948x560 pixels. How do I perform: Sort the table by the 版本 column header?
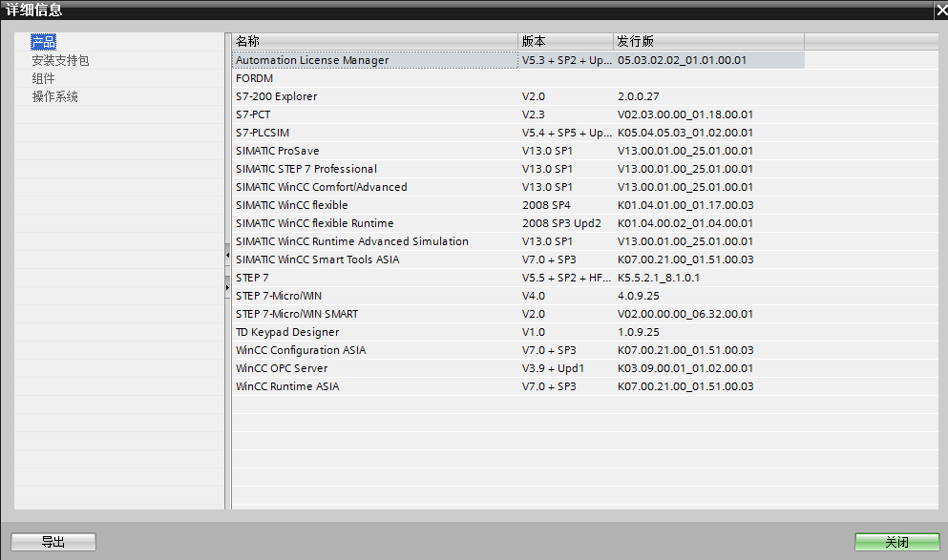click(566, 41)
